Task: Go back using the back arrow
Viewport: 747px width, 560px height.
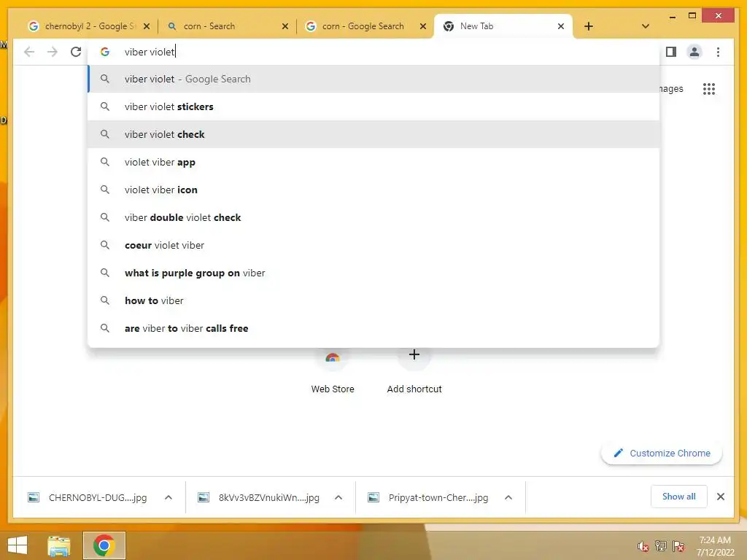Action: pyautogui.click(x=29, y=52)
